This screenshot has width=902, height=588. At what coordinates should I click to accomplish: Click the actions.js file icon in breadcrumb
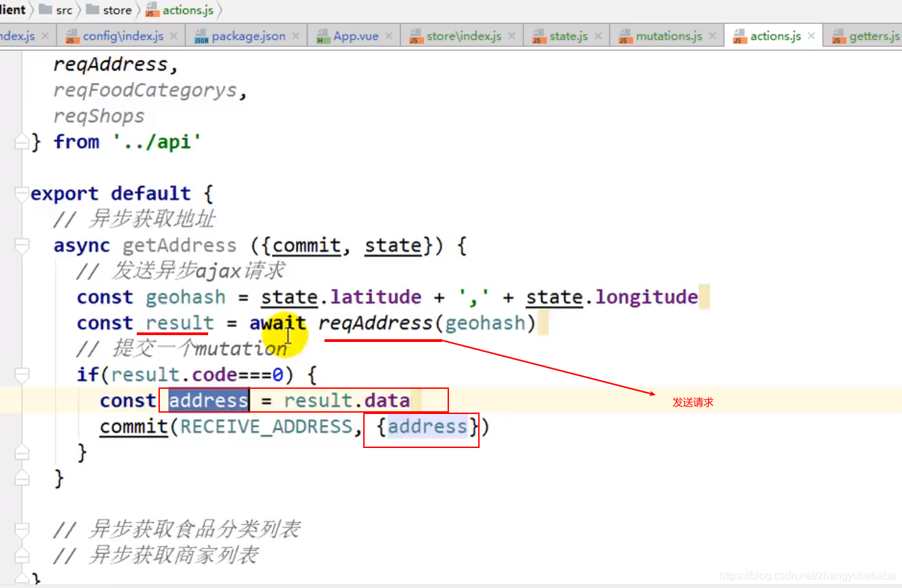152,10
